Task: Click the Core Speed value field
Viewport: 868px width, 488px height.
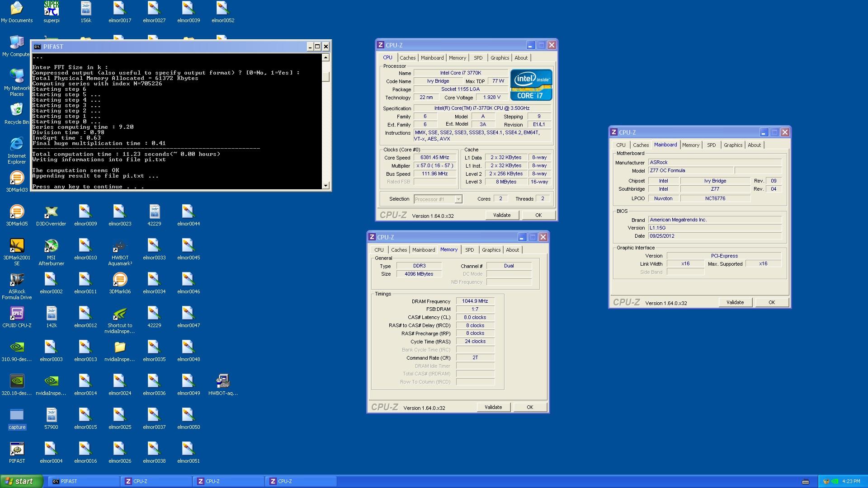Action: click(x=434, y=158)
